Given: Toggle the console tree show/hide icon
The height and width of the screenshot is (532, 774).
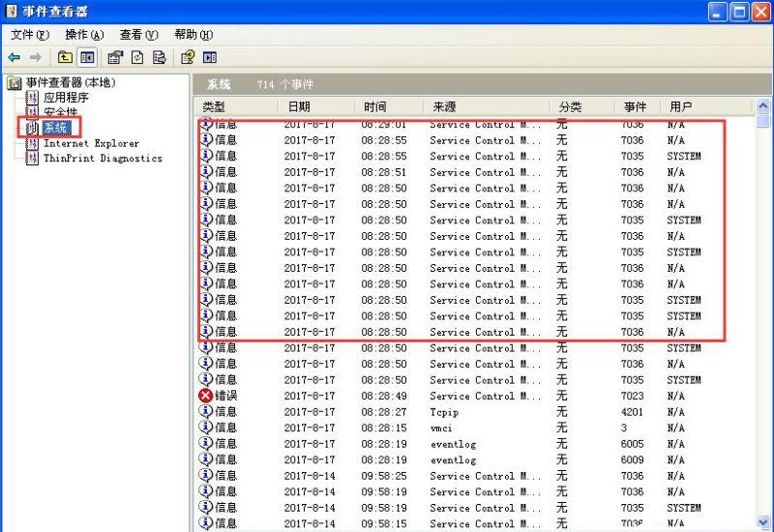Looking at the screenshot, I should [87, 58].
